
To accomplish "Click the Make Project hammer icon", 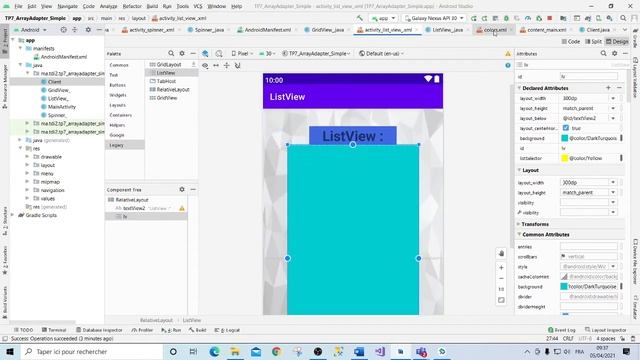I will 360,18.
